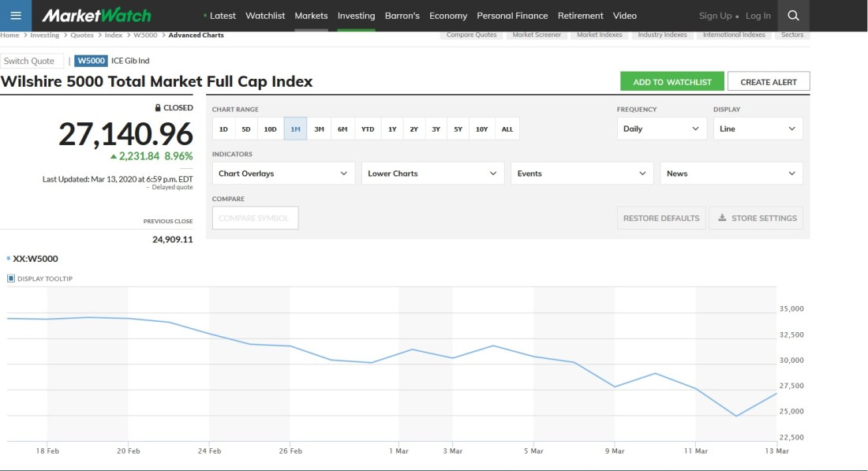The width and height of the screenshot is (868, 471).
Task: Click the Switch Quote input field
Action: (x=32, y=61)
